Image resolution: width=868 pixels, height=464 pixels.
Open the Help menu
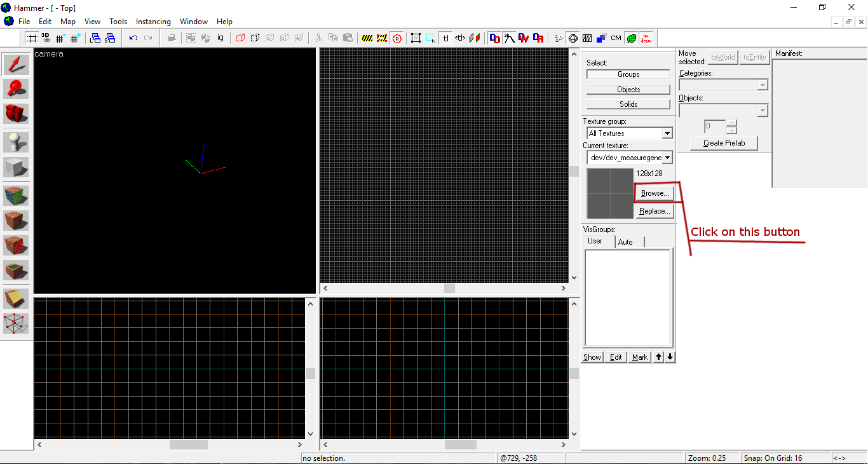pos(225,22)
